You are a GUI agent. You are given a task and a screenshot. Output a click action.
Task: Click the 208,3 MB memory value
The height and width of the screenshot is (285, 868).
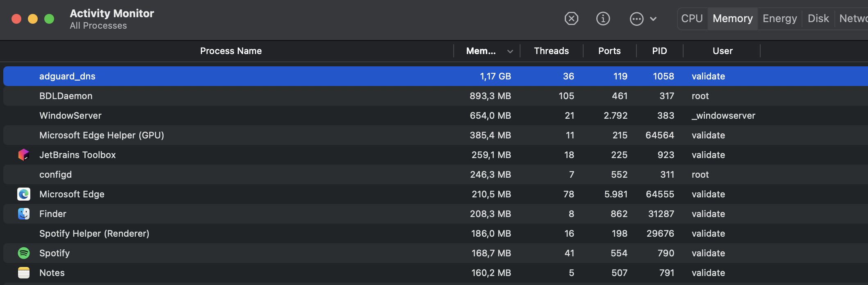(490, 214)
